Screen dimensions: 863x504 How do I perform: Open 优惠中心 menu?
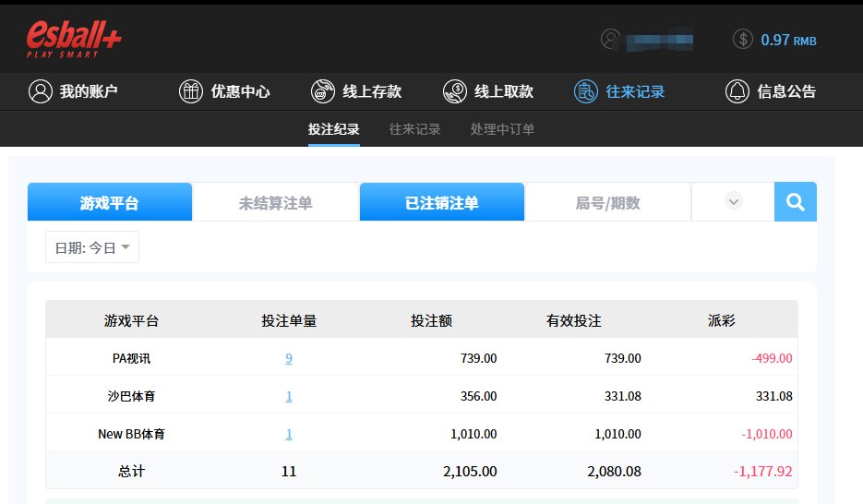[241, 91]
